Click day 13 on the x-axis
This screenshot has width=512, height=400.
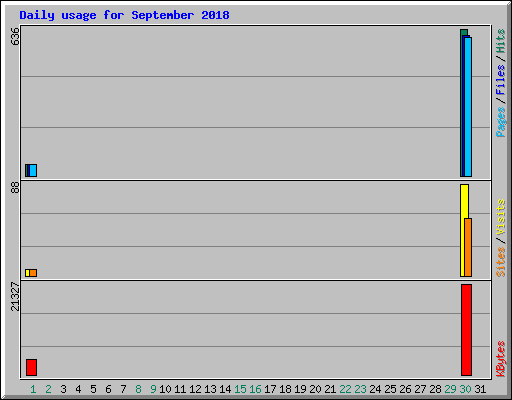[210, 389]
